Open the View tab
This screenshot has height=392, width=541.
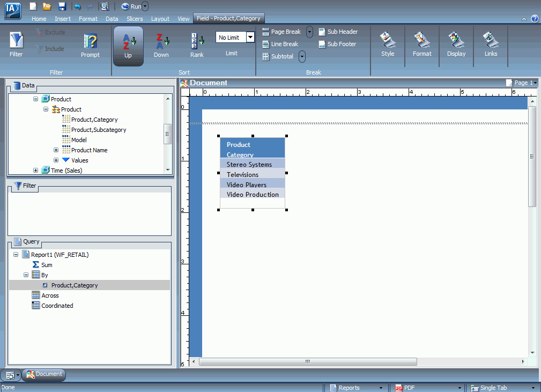tap(183, 19)
